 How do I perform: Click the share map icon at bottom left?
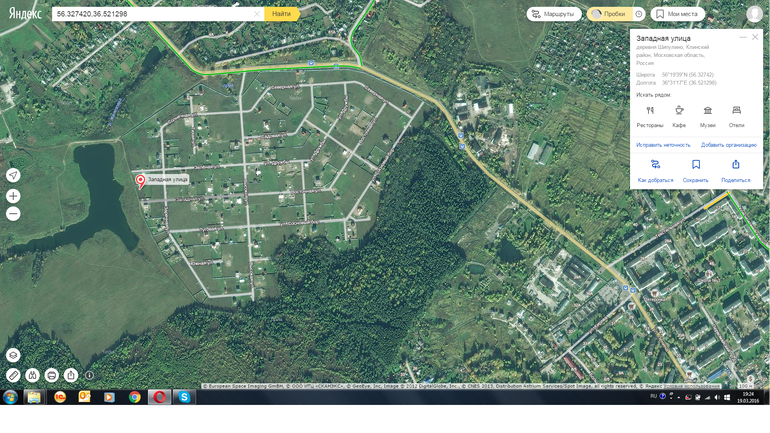[70, 375]
